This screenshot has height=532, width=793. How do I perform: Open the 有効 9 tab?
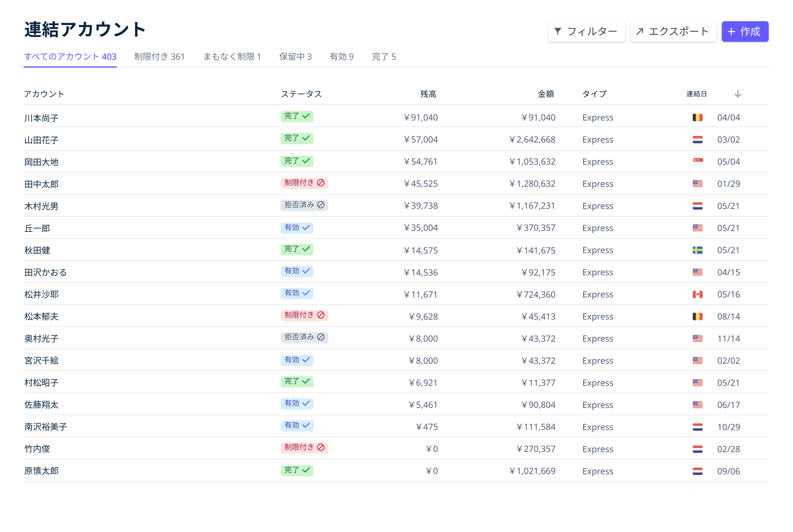pos(342,57)
